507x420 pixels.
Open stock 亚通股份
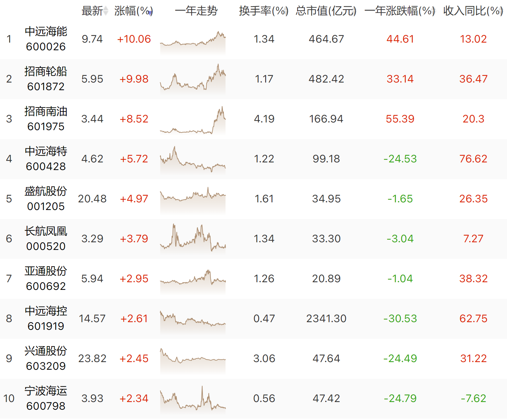[46, 271]
